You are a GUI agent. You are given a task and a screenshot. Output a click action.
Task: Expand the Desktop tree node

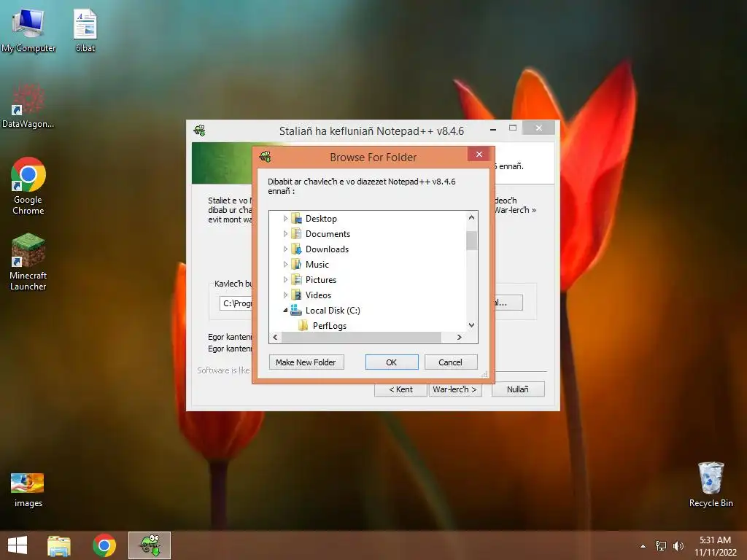(285, 219)
